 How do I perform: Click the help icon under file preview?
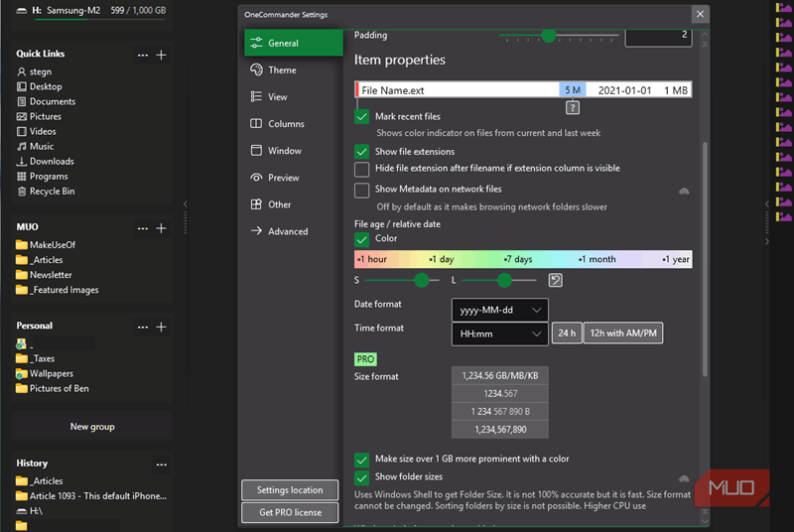[x=573, y=108]
